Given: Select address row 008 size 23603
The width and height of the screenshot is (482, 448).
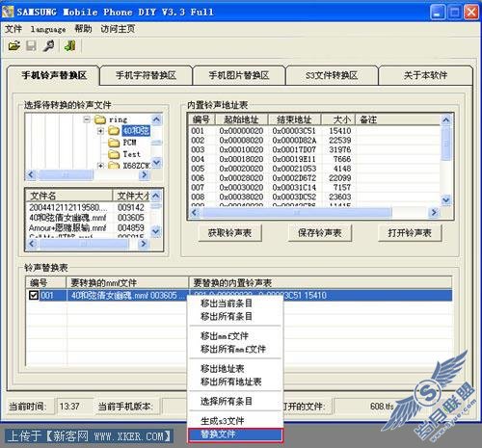Looking at the screenshot, I should [315, 197].
